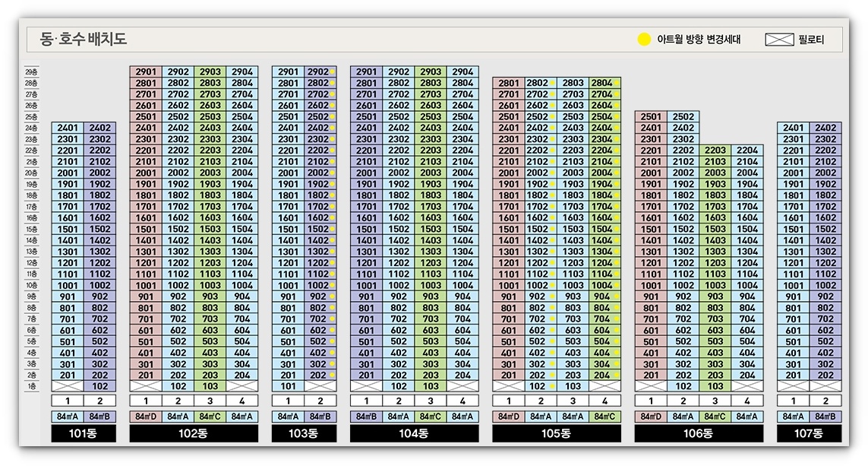Click the piloti box under 201 in 104동
Image resolution: width=868 pixels, height=466 pixels.
click(366, 386)
